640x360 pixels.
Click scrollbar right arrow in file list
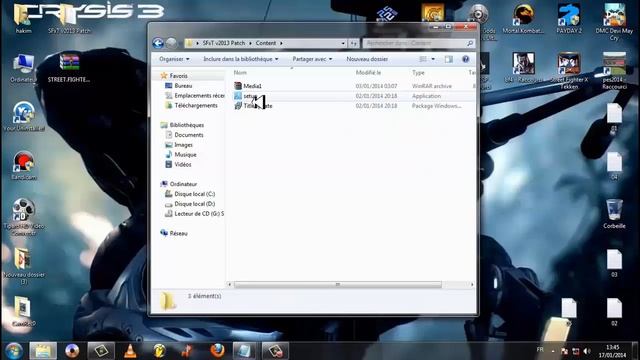tap(472, 284)
